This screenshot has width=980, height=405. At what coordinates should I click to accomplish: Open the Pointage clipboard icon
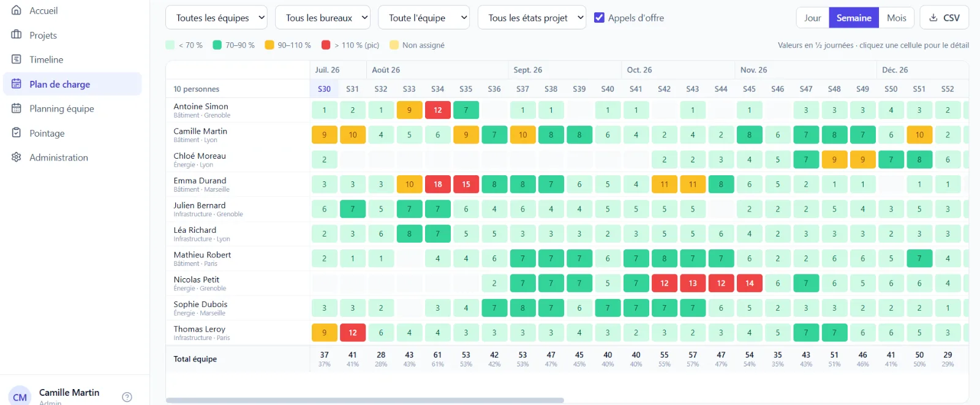pos(17,133)
